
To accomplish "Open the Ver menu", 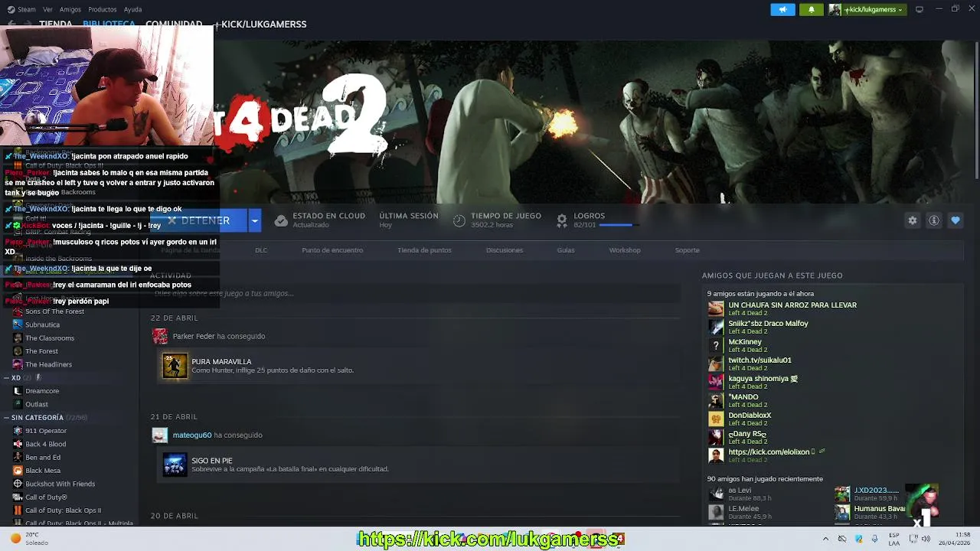I will click(47, 9).
